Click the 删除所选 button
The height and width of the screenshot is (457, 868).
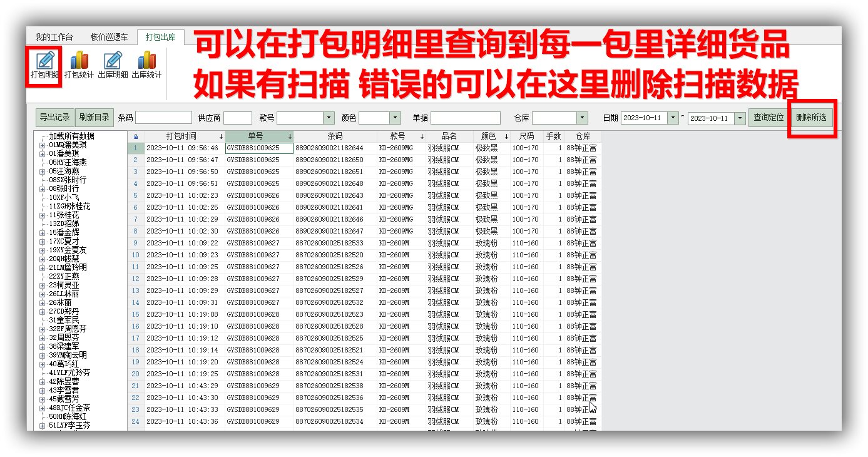pos(811,118)
